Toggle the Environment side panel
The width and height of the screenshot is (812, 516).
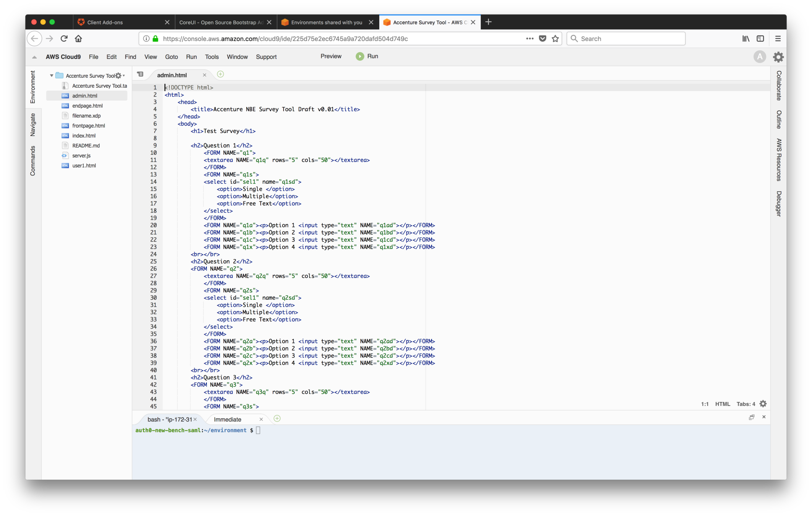point(33,87)
